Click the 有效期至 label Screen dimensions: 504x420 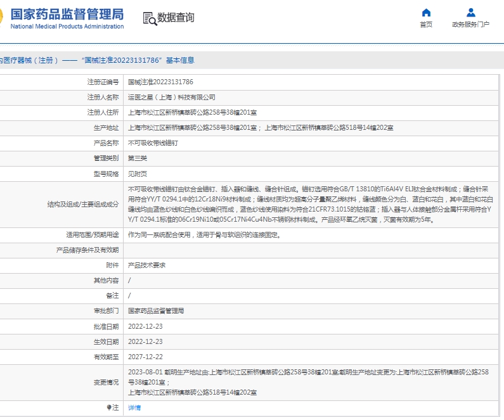pos(106,357)
